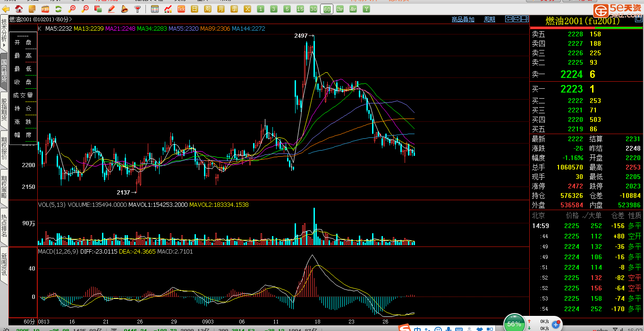
Task: Click the 涨停 value 2472
Action: coord(575,186)
